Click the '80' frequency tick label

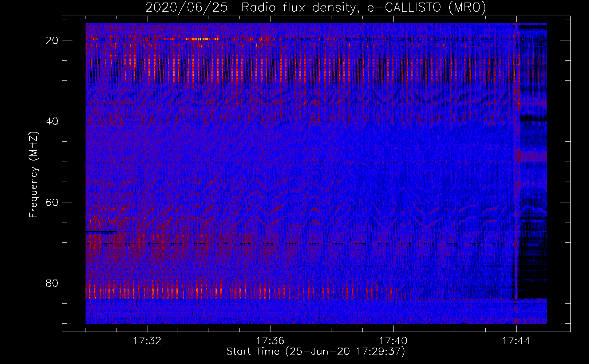click(x=52, y=283)
